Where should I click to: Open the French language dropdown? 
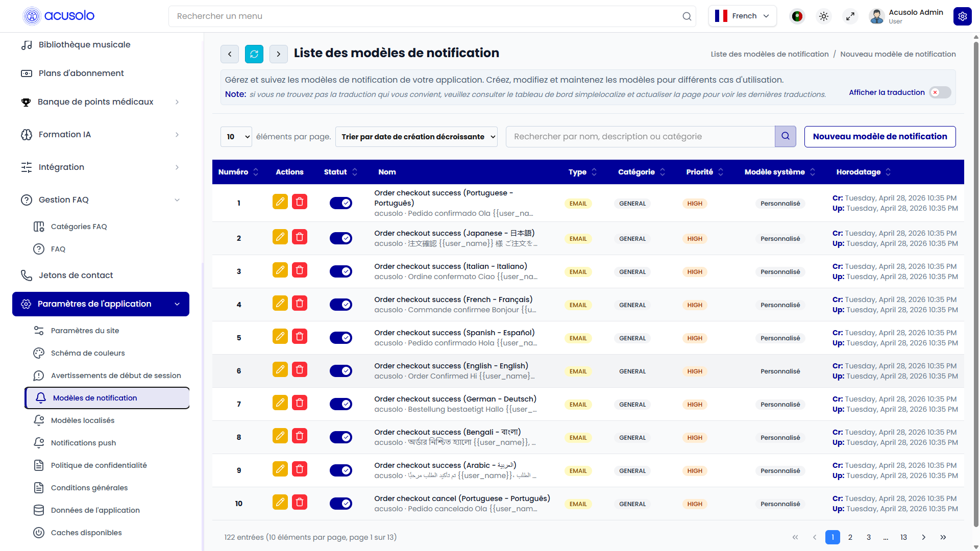[743, 16]
